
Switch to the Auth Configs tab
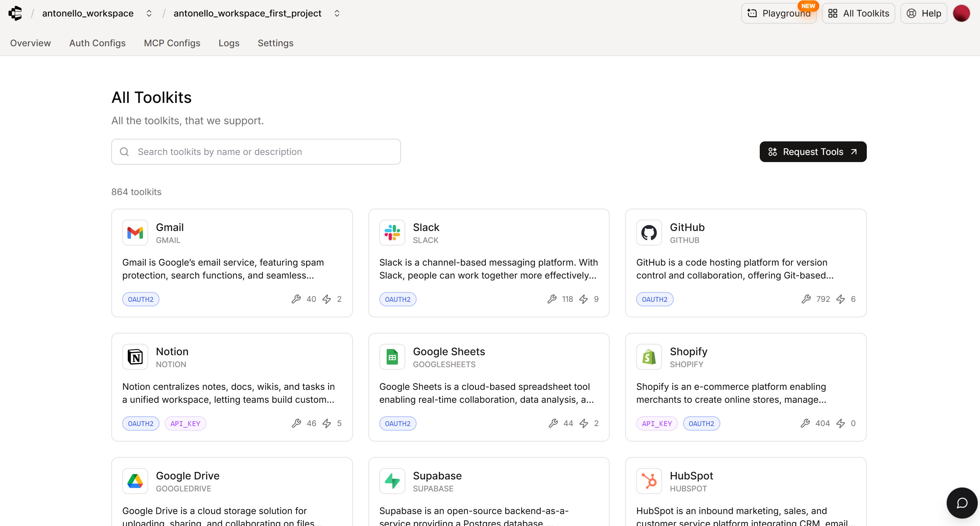[x=97, y=43]
